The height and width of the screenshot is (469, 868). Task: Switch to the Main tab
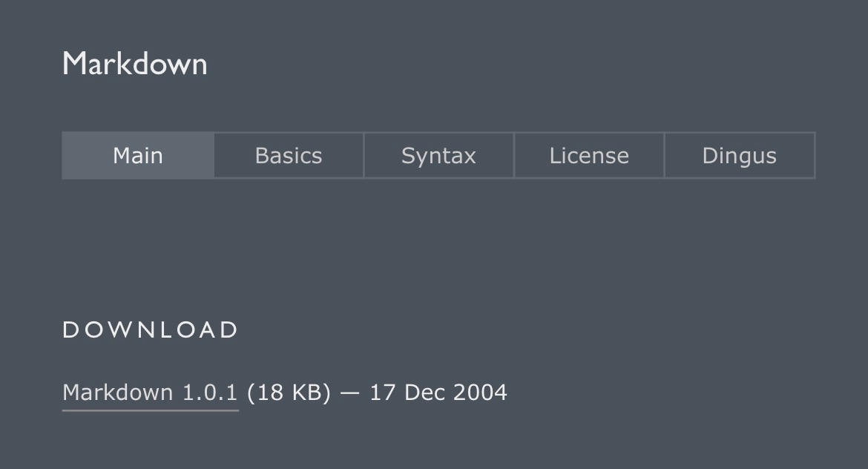(138, 156)
